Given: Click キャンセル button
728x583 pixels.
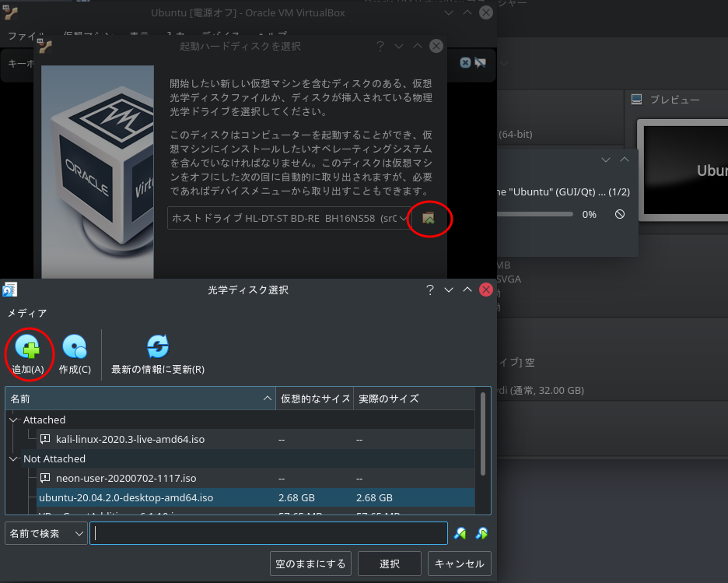Looking at the screenshot, I should 459,564.
